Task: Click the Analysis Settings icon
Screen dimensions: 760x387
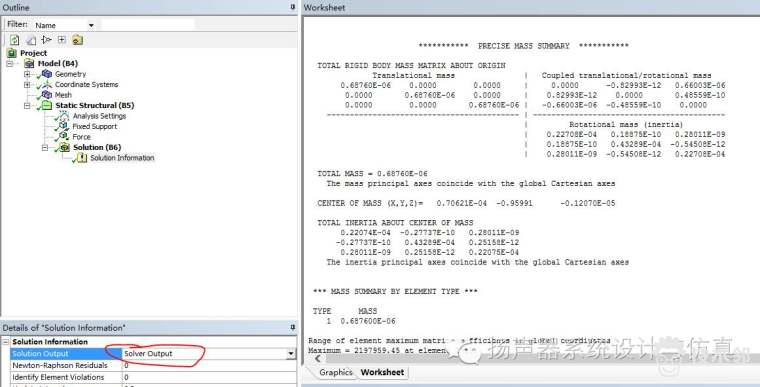Action: [x=64, y=116]
